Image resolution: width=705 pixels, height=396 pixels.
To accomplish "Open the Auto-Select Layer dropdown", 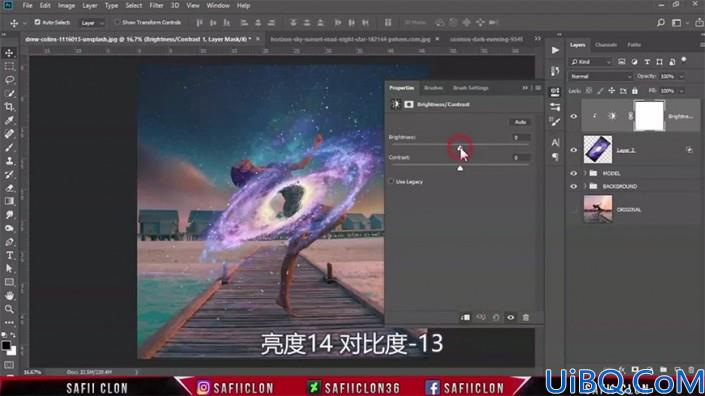I will 93,22.
